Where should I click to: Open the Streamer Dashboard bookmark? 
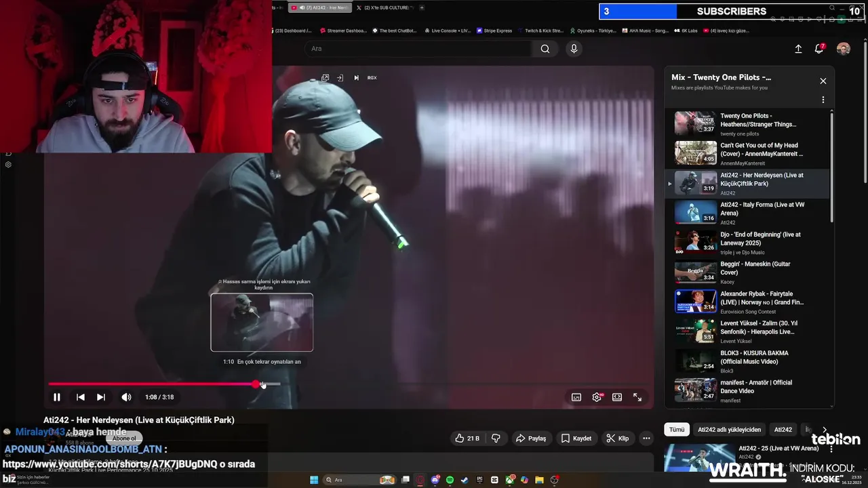coord(342,30)
